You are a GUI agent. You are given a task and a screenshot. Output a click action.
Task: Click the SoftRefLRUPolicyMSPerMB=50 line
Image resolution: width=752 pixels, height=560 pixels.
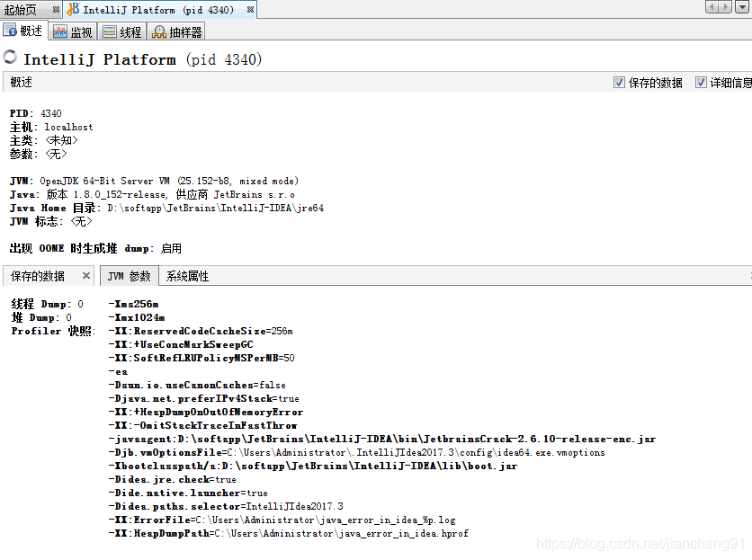click(x=201, y=358)
